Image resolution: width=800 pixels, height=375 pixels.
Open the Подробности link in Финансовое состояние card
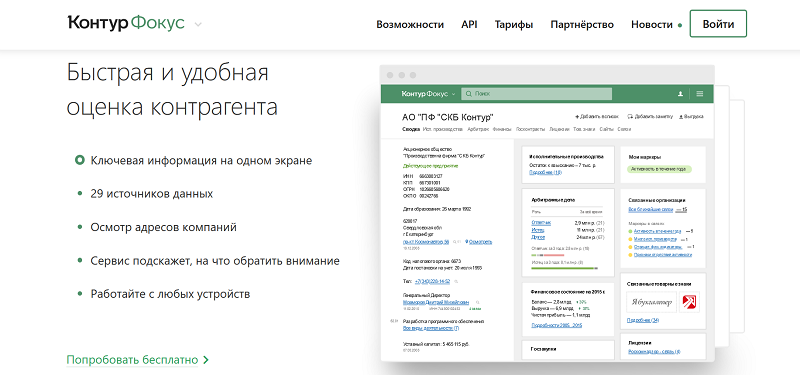tap(556, 325)
